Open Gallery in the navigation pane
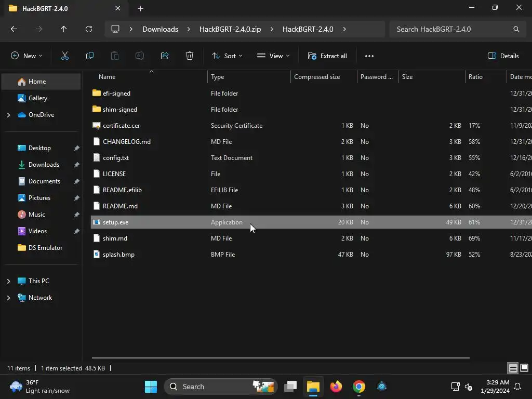The image size is (532, 399). point(41,98)
